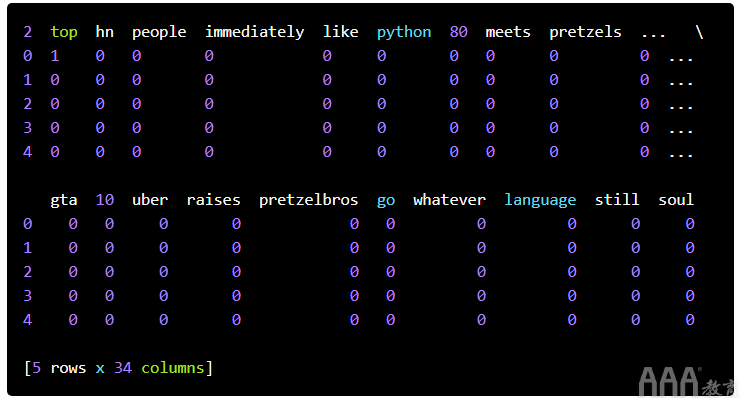Click the 'python' column header text

pyautogui.click(x=404, y=32)
